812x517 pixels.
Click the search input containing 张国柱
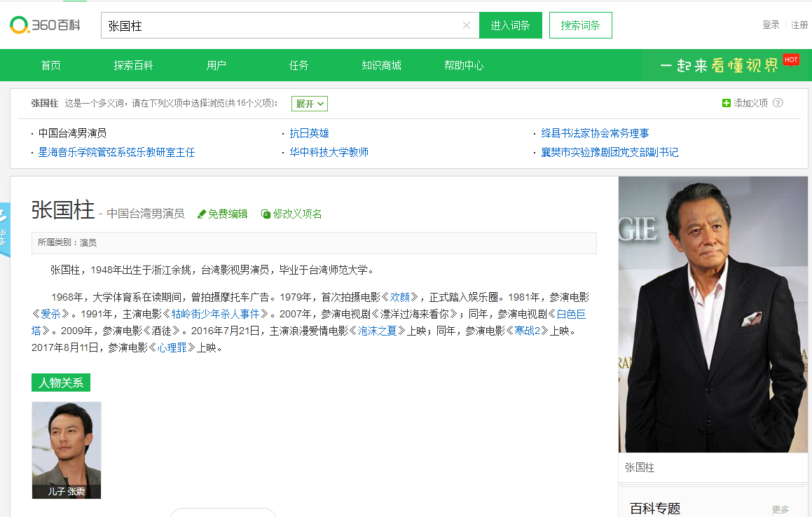[x=280, y=25]
